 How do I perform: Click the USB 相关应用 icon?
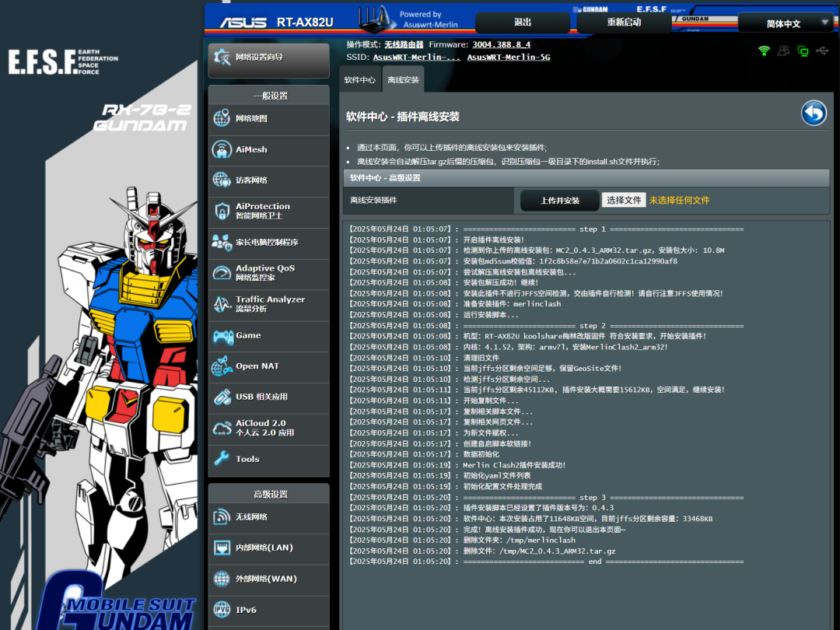tap(222, 397)
